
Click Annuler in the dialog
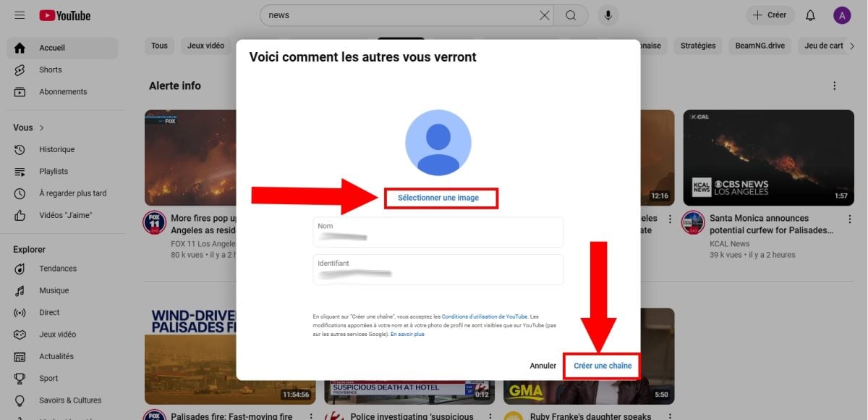542,366
